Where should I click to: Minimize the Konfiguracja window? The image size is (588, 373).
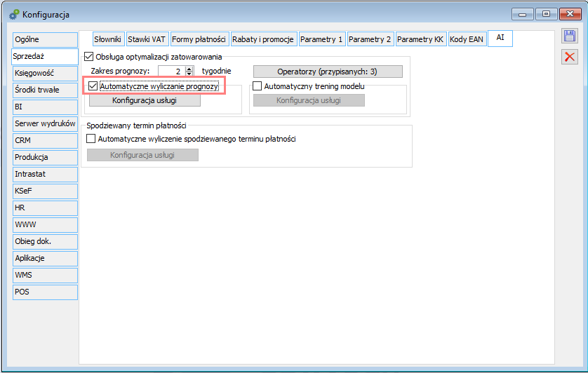tap(522, 14)
